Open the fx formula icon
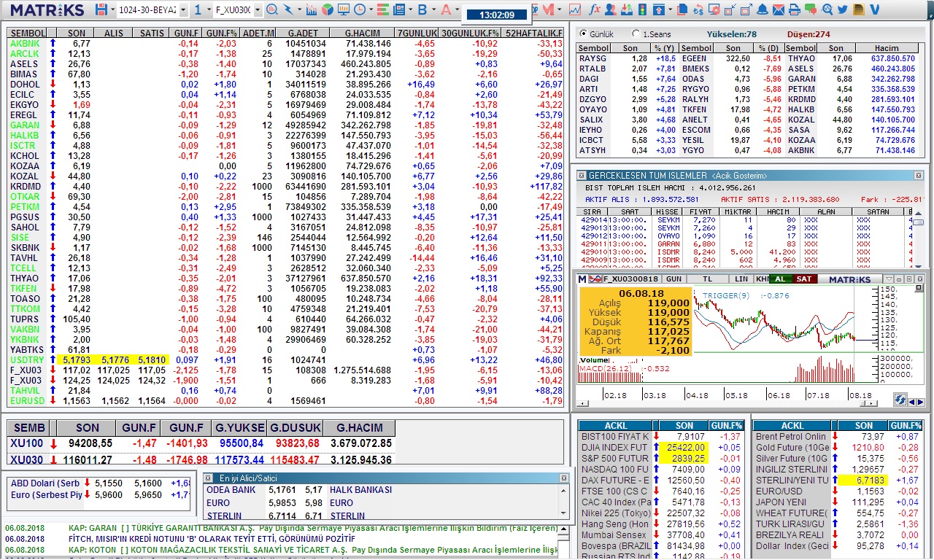 point(594,9)
